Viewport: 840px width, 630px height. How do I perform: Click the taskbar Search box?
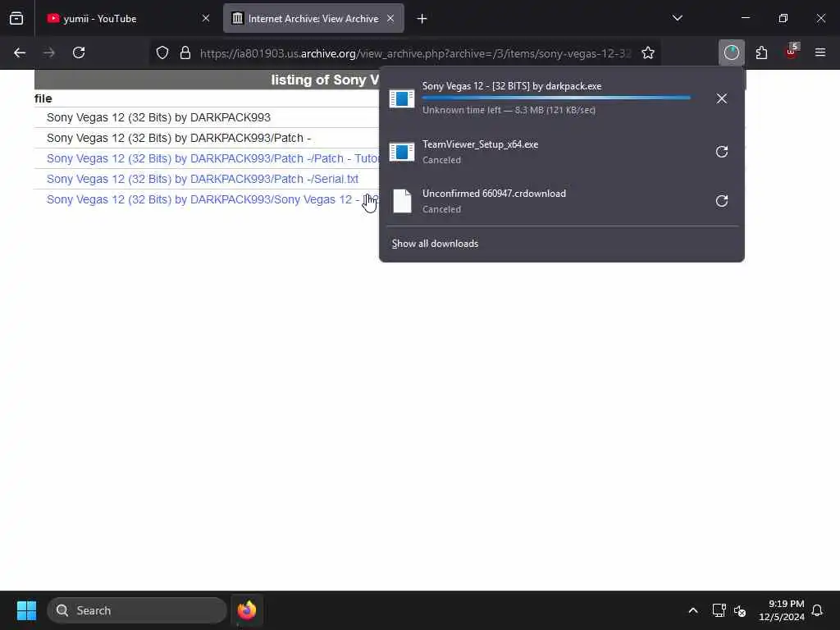tap(137, 610)
